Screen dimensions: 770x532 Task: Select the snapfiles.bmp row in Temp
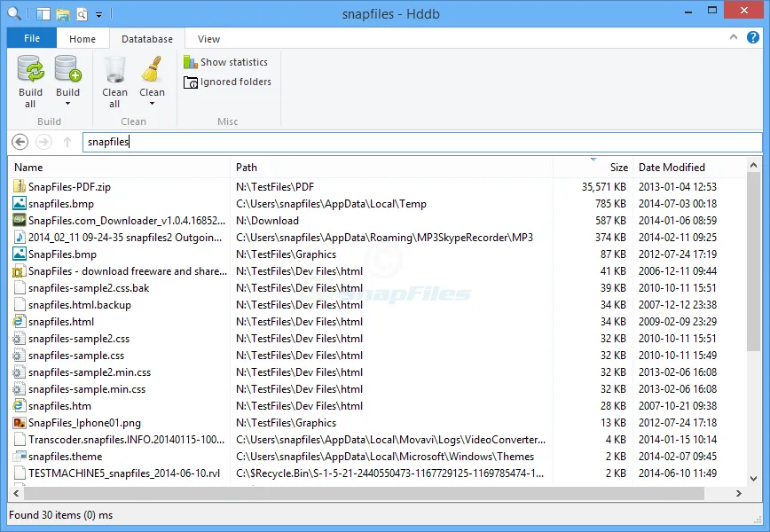point(377,204)
